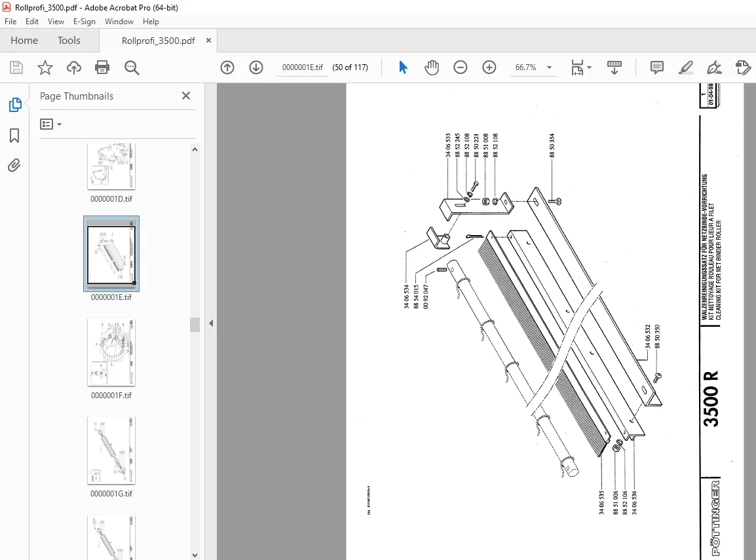The width and height of the screenshot is (756, 560).
Task: Open the Edit menu
Action: [x=32, y=22]
